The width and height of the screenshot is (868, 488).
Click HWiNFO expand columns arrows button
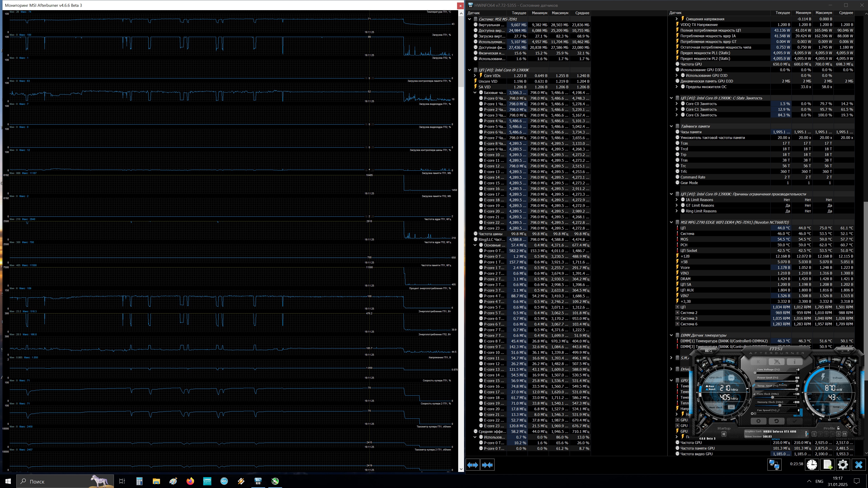pyautogui.click(x=472, y=465)
